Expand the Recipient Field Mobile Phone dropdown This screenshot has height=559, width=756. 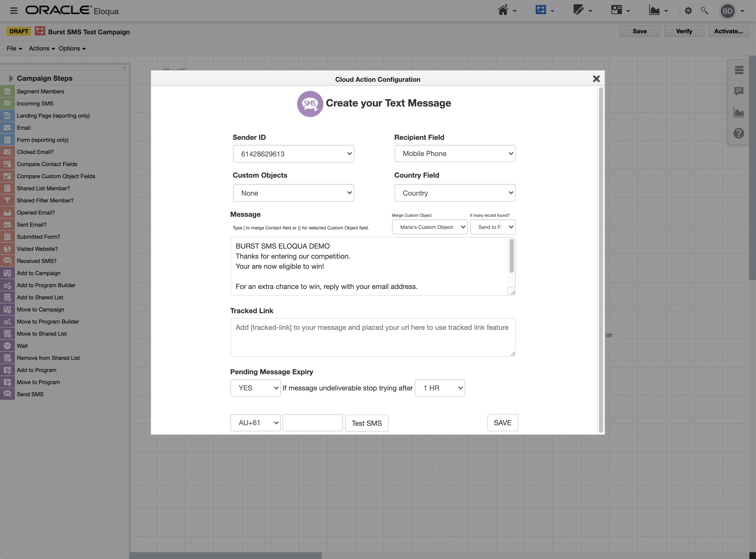454,154
